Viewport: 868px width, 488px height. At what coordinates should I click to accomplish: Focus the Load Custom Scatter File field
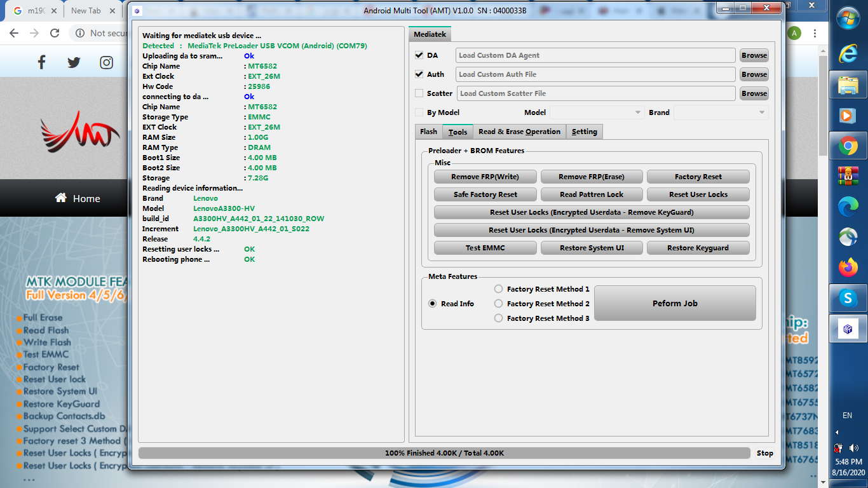click(596, 93)
